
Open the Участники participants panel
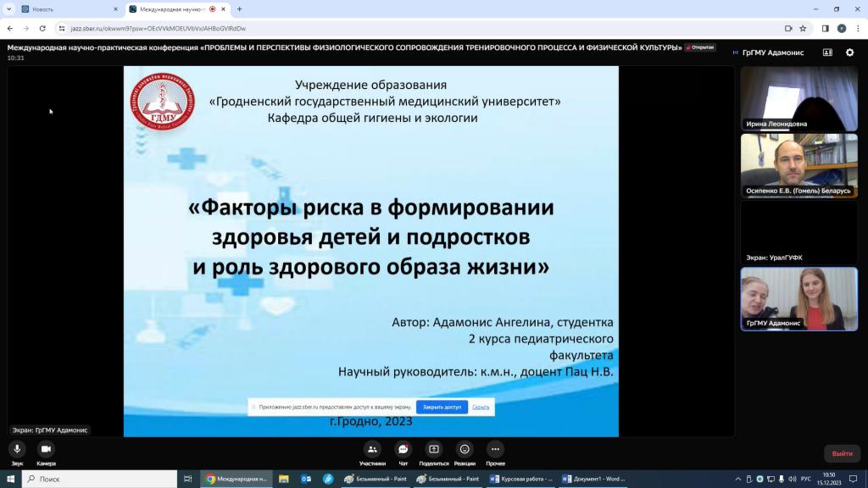[x=372, y=449]
